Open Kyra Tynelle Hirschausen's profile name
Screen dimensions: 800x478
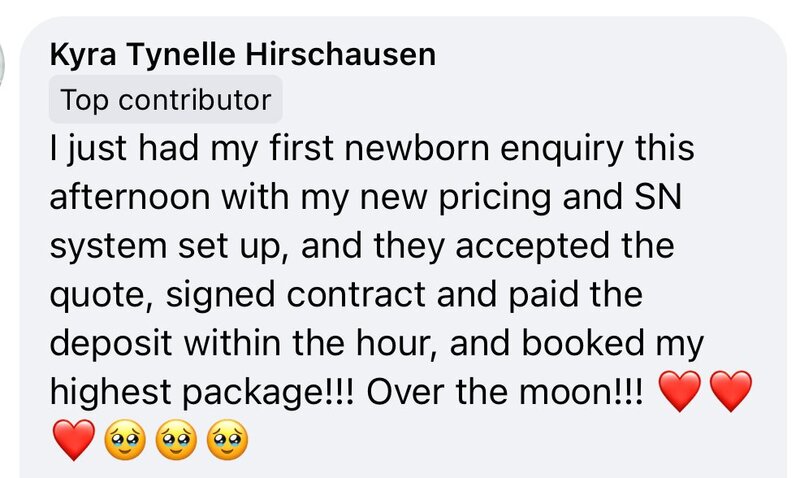[x=243, y=55]
